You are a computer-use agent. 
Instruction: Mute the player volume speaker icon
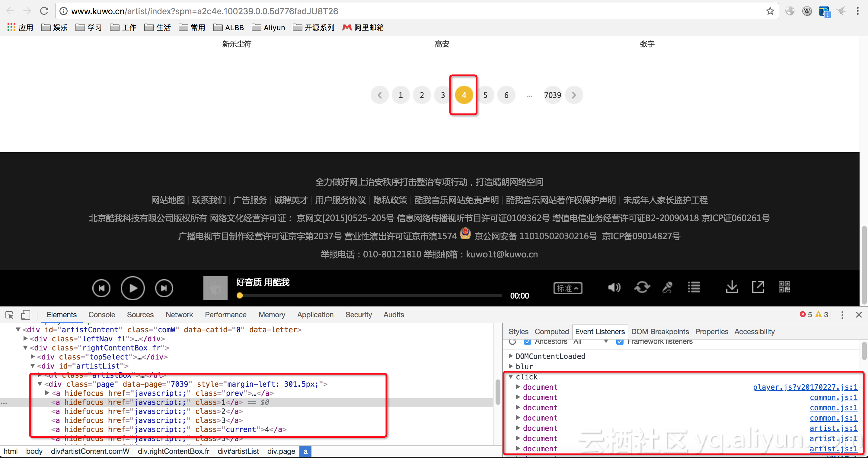(x=614, y=287)
